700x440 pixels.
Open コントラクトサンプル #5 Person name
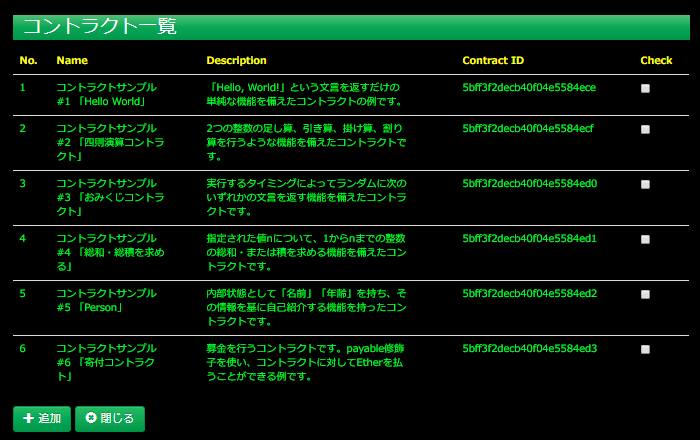pos(105,300)
